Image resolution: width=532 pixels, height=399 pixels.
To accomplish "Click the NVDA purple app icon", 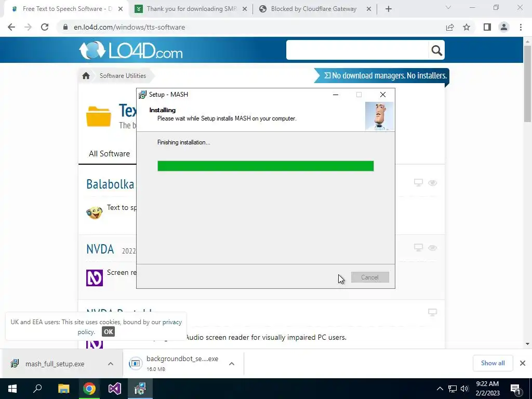I will (x=95, y=278).
